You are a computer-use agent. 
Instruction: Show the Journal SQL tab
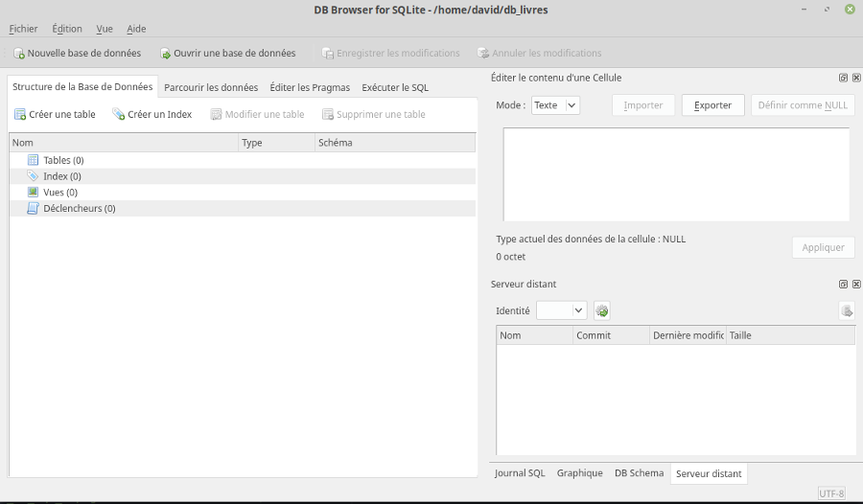520,473
